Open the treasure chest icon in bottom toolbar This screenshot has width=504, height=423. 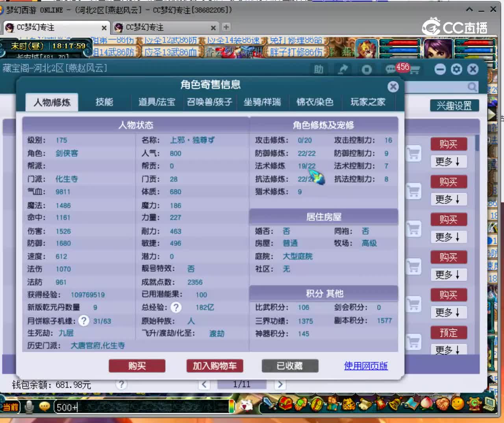click(286, 404)
